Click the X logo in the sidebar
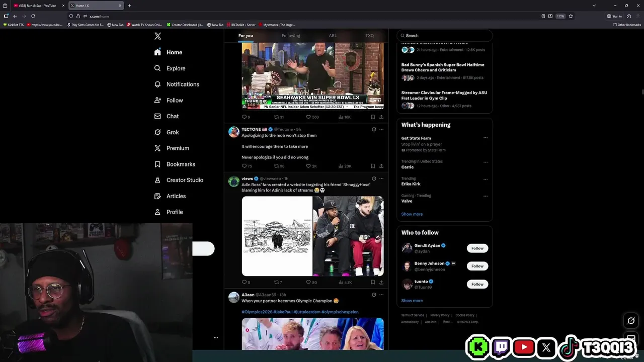This screenshot has width=644, height=362. click(x=157, y=36)
